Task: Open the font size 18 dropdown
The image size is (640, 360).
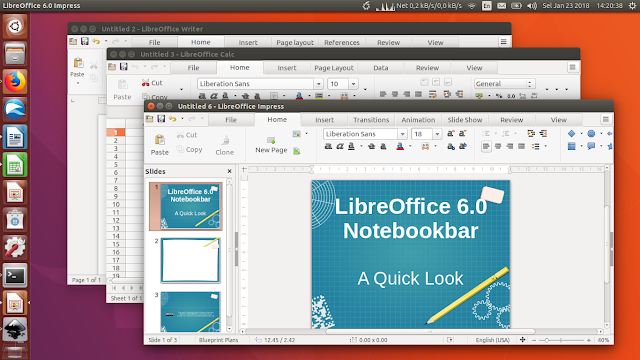Action: (x=437, y=134)
